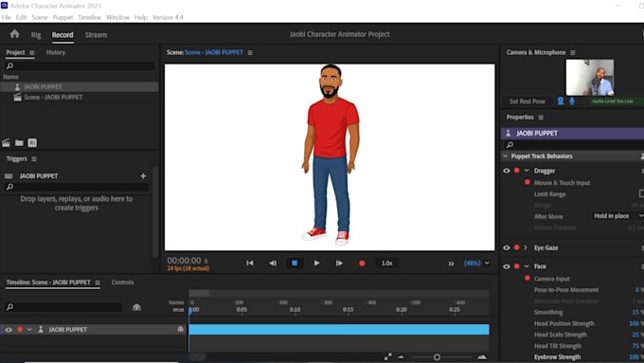Step back one frame
644x363 pixels.
[x=273, y=263]
